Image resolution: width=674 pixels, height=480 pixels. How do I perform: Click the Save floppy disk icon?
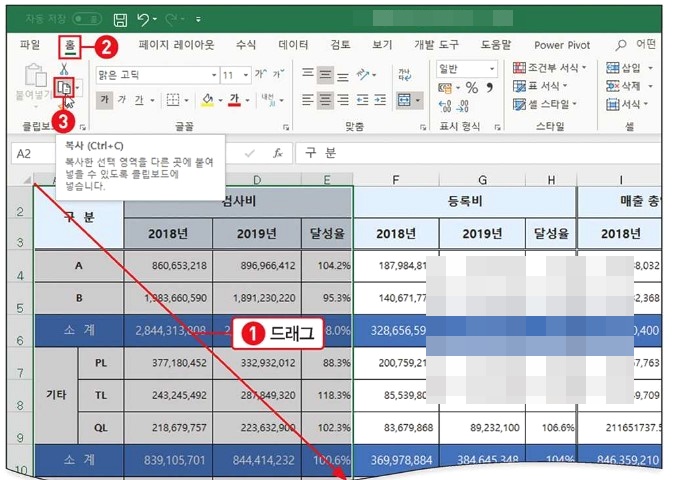(x=120, y=20)
